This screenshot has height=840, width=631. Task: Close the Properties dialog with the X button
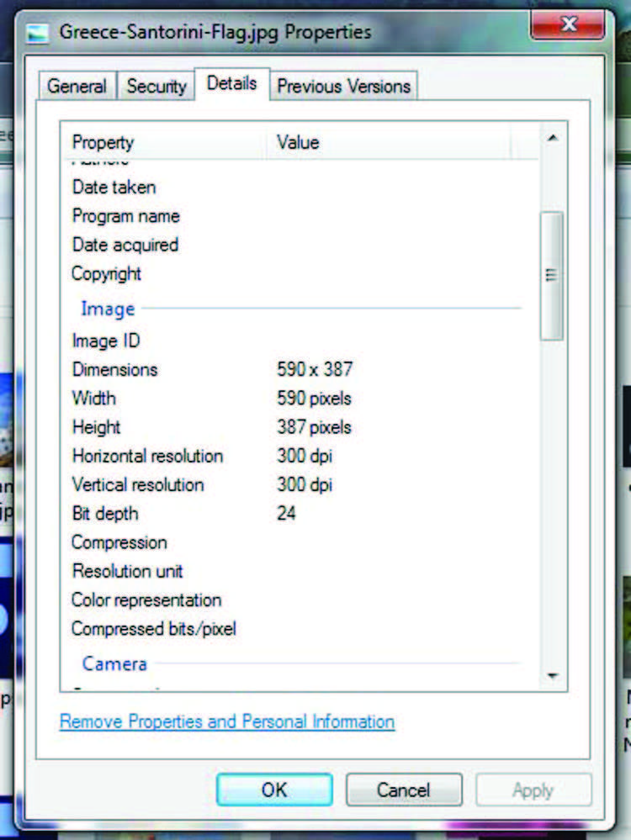point(568,24)
